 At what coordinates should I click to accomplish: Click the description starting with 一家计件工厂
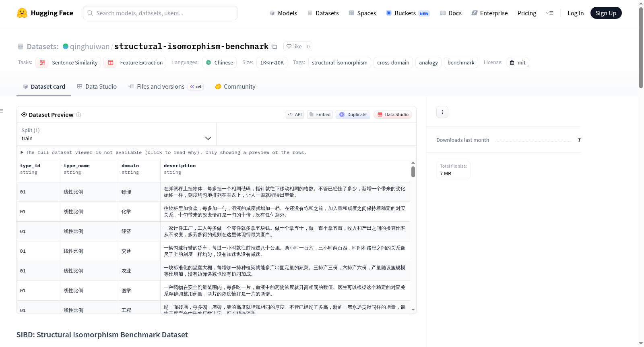click(x=285, y=231)
